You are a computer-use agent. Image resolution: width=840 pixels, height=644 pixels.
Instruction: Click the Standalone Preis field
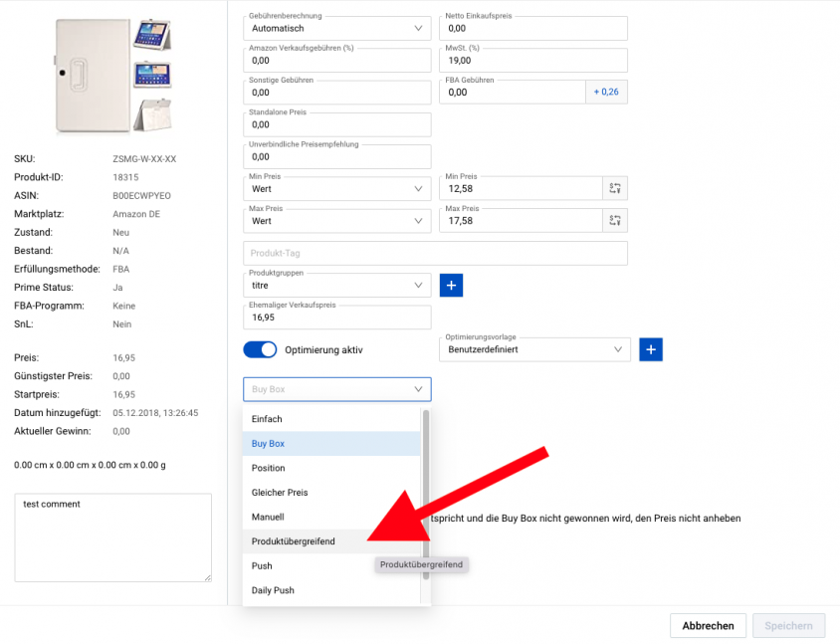pyautogui.click(x=337, y=124)
